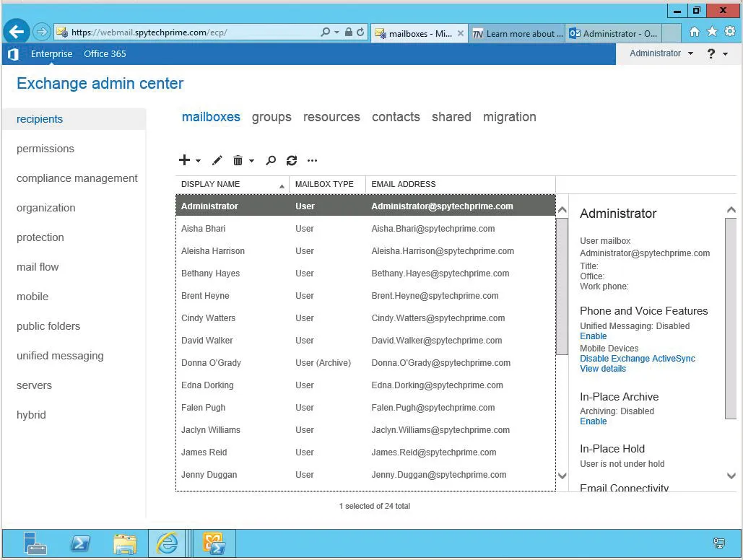Click the browser back arrow button
The height and width of the screenshot is (560, 743).
pyautogui.click(x=17, y=32)
